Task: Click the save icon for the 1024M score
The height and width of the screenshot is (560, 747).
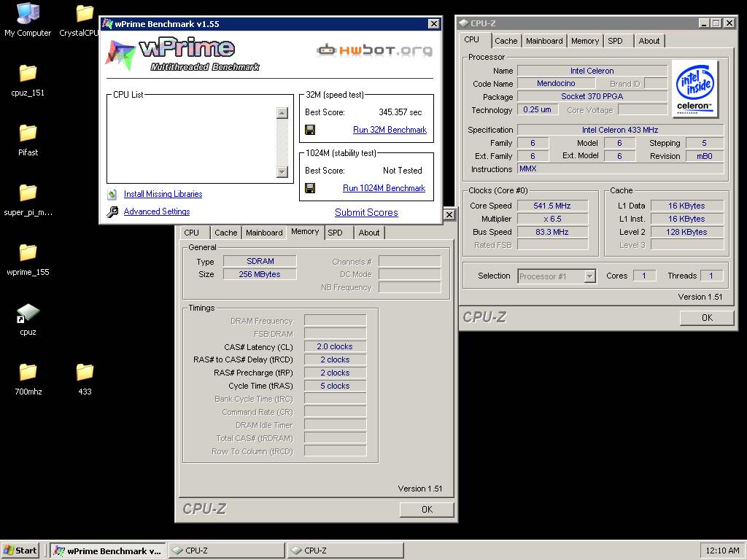Action: (x=310, y=188)
